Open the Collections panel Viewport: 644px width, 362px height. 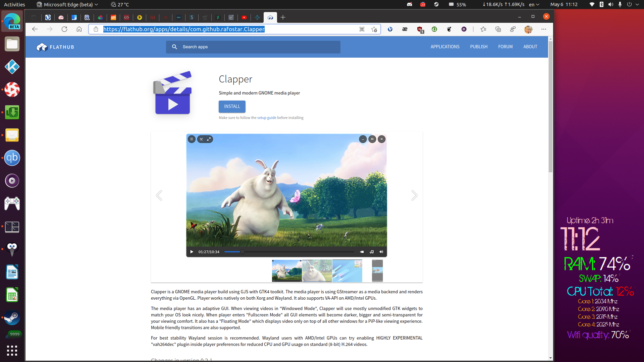tap(498, 29)
